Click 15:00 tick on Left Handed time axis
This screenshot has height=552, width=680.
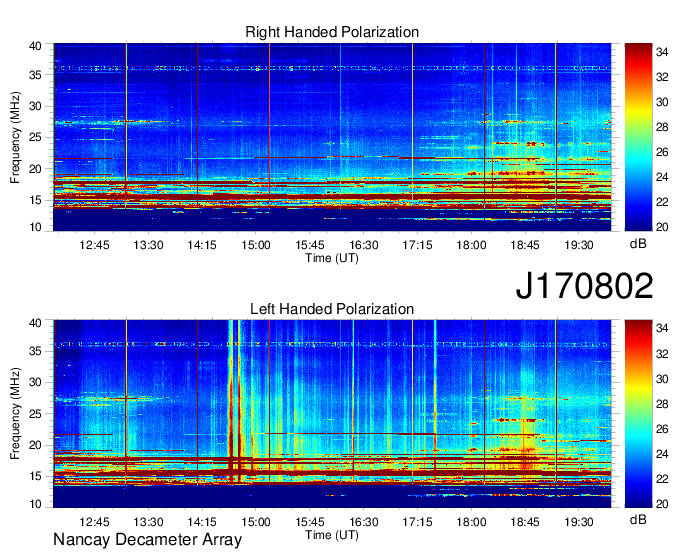point(256,522)
